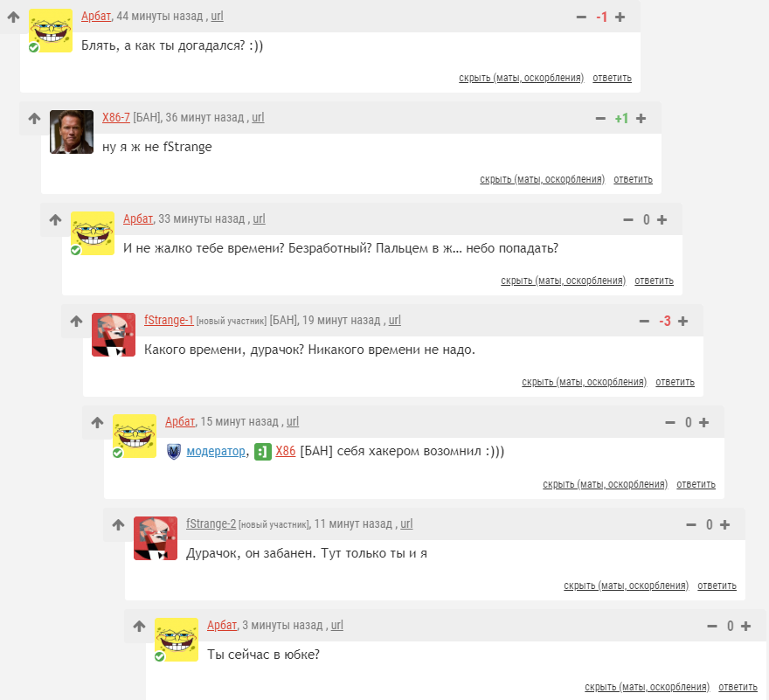
Task: Reply to X86-7's comment via ответить
Action: pyautogui.click(x=634, y=179)
